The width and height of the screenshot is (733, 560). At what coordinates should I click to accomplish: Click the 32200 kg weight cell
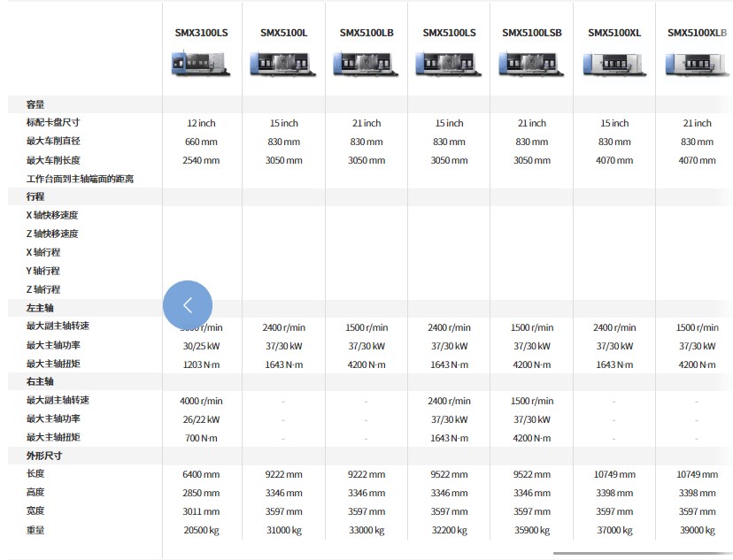[449, 531]
